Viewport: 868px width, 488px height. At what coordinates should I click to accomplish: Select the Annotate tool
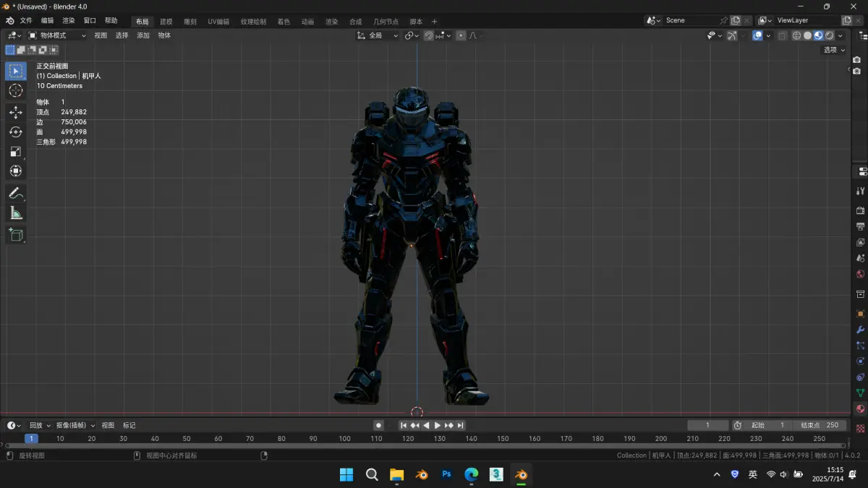coord(16,193)
